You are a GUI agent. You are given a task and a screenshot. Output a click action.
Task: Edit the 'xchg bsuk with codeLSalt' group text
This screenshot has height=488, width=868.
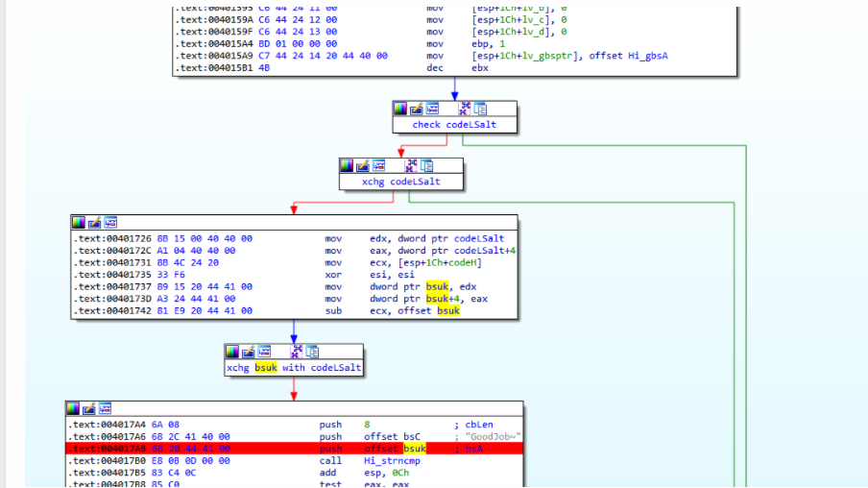point(248,352)
